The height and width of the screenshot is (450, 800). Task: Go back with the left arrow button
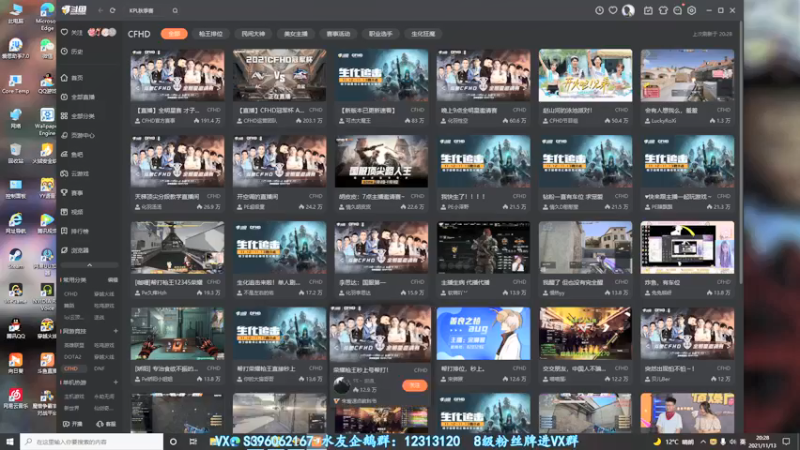click(101, 10)
